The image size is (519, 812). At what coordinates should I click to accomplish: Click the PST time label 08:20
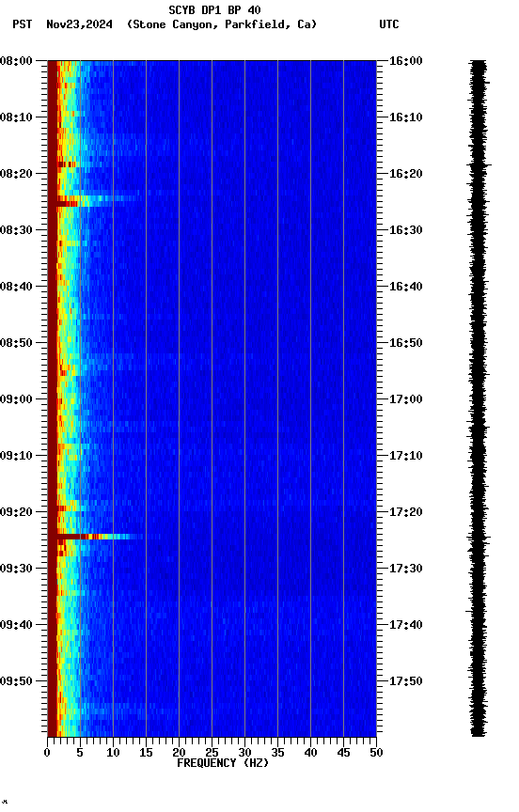pos(16,174)
